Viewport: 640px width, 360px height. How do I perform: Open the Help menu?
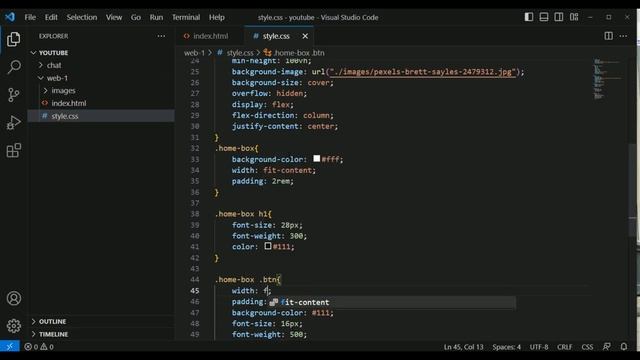(217, 17)
